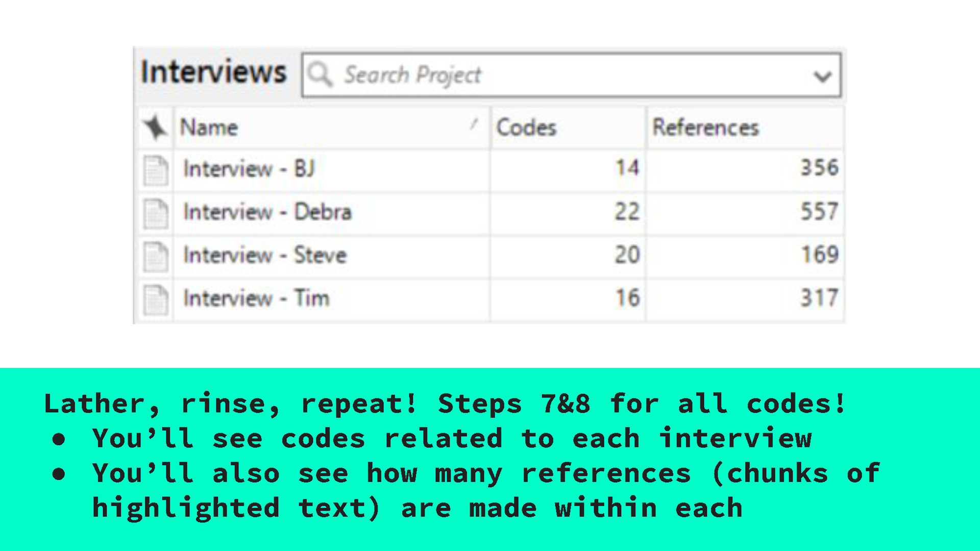The width and height of the screenshot is (980, 551).
Task: Expand the Search Project dropdown arrow
Action: click(x=822, y=77)
